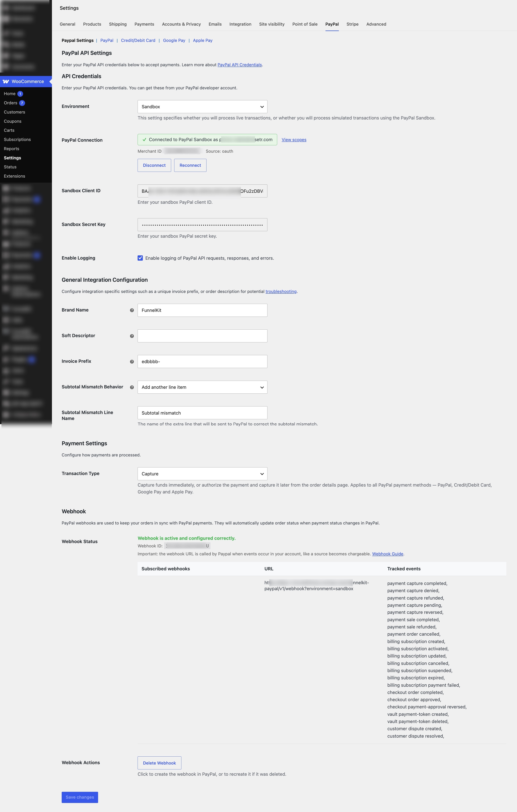Go to Accounts & Privacy tab

(x=181, y=24)
